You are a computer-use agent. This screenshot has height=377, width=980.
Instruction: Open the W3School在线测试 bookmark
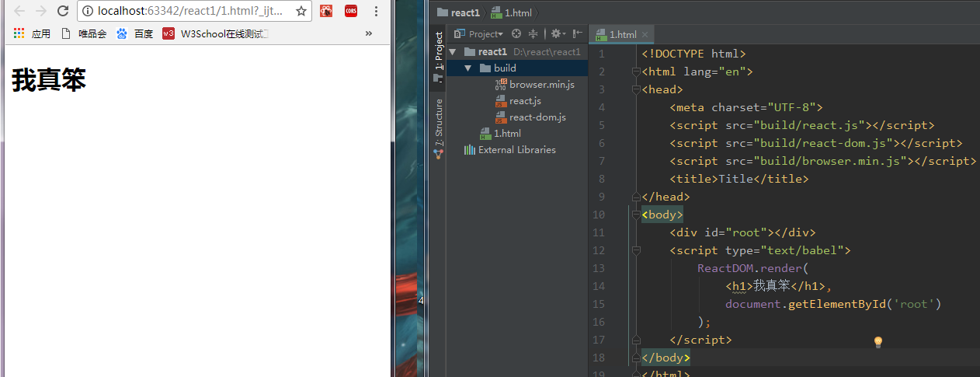coord(216,33)
